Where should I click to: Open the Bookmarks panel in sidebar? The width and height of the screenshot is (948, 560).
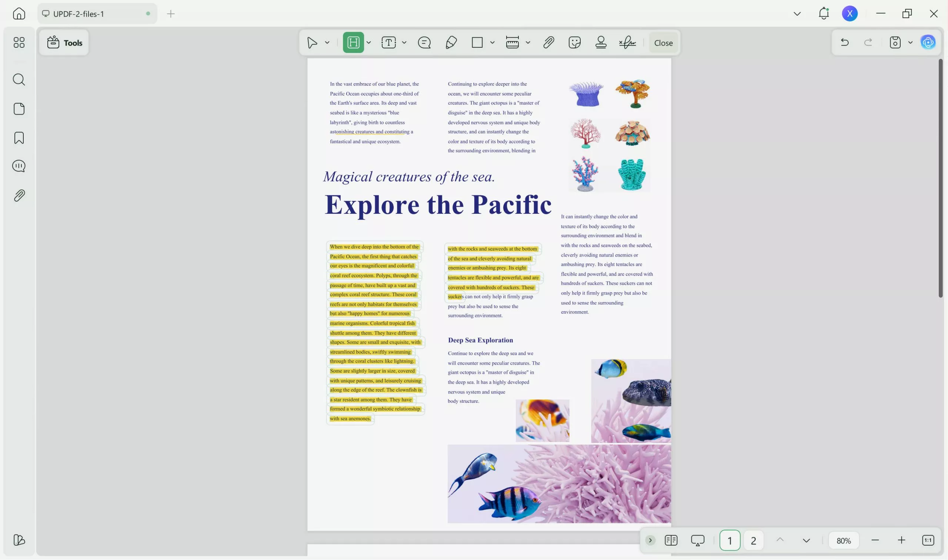point(19,138)
